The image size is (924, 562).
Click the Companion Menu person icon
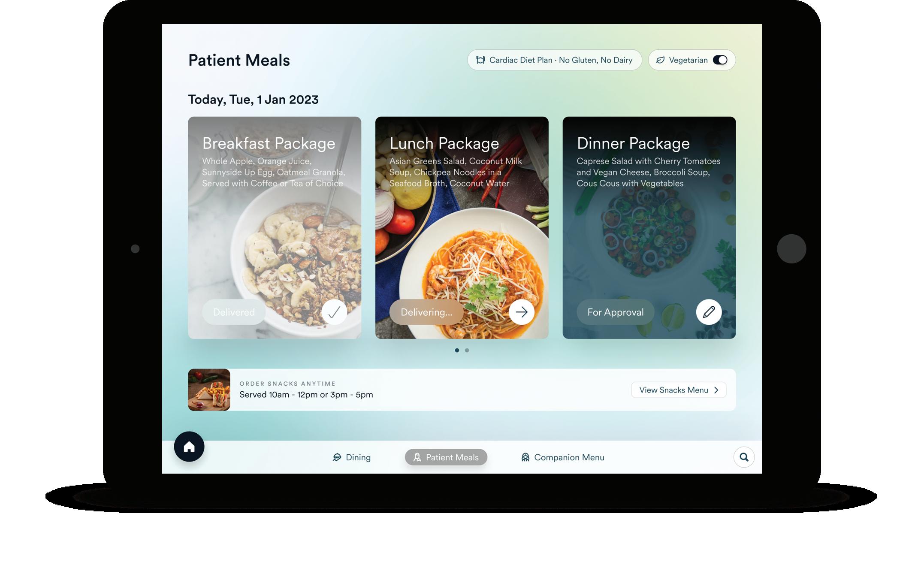point(525,457)
